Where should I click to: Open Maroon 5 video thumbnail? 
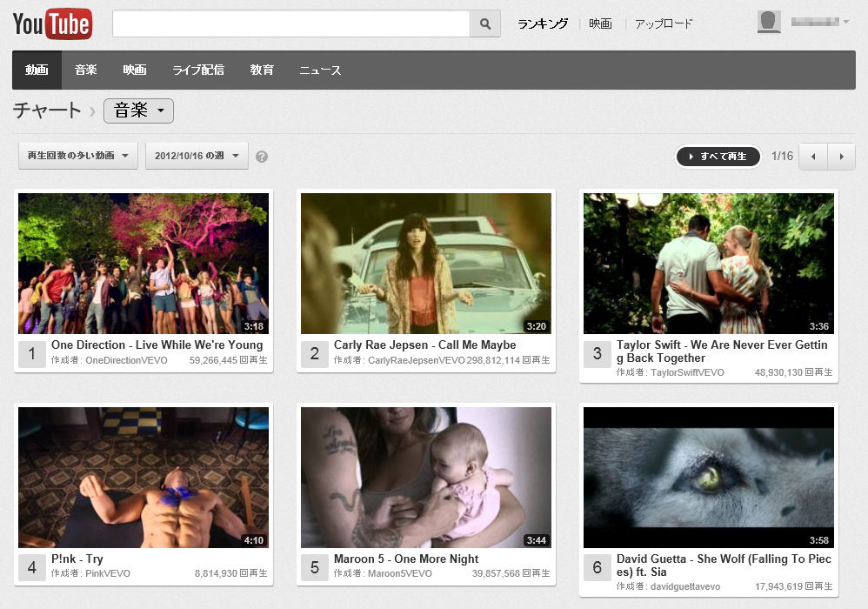[426, 478]
